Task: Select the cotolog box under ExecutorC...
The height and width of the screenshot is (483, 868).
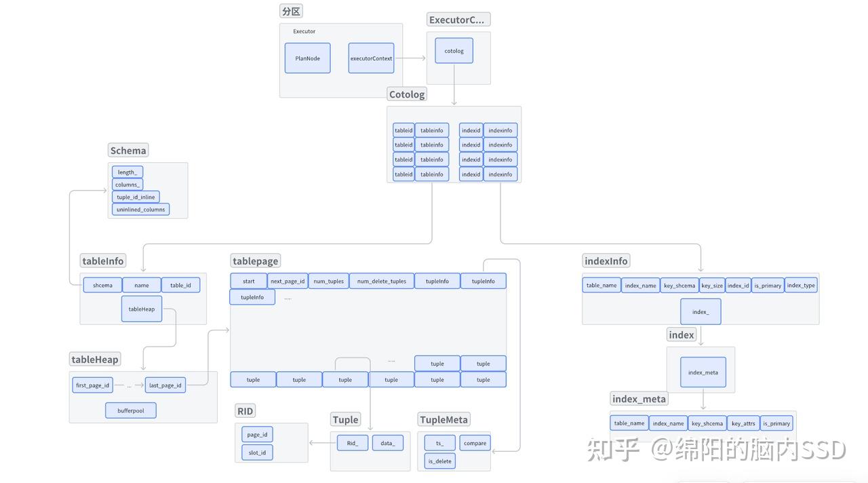Action: (453, 50)
